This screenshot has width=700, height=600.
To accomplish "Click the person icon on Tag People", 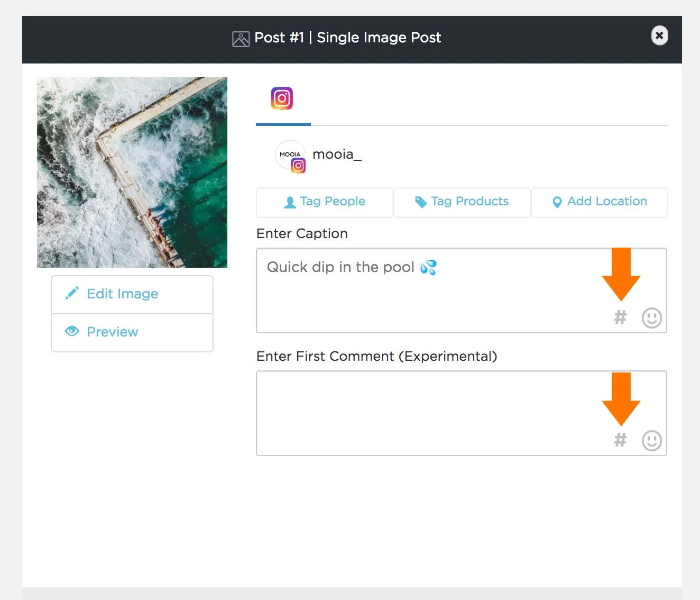I will pyautogui.click(x=290, y=202).
